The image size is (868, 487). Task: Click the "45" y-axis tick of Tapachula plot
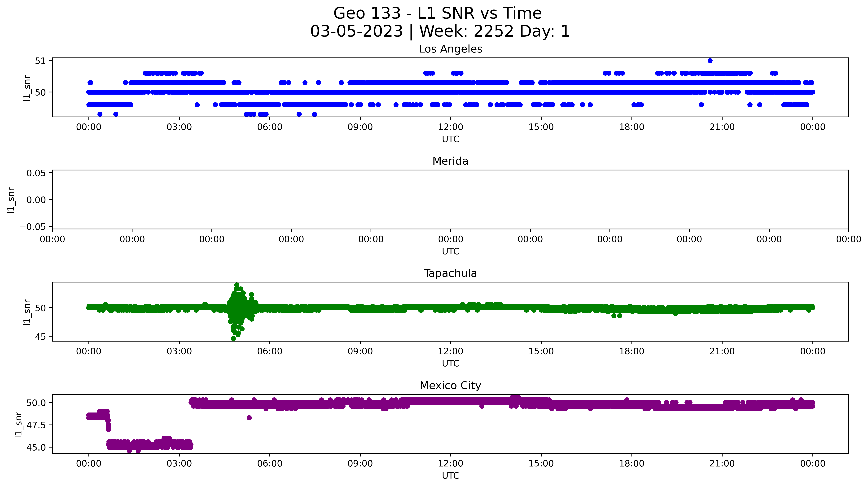40,337
